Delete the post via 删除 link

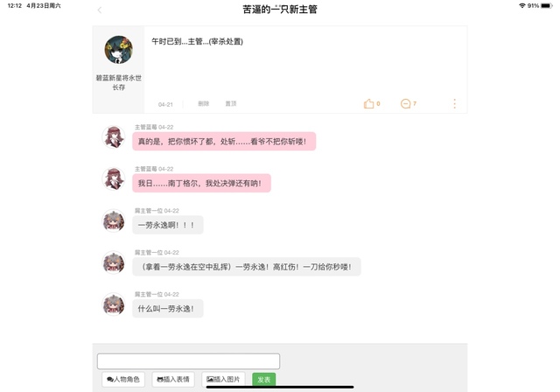tap(204, 103)
